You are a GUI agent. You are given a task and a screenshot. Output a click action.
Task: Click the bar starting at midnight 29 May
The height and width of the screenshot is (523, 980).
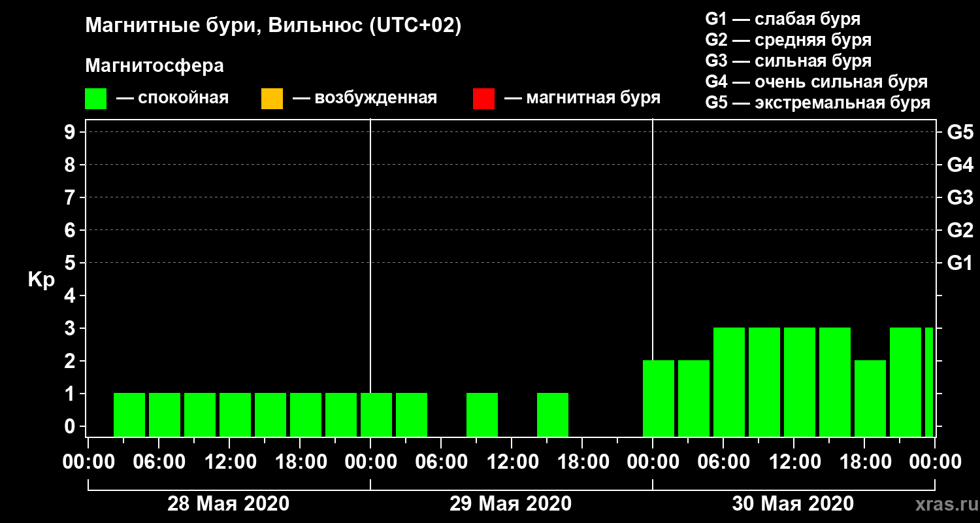click(376, 414)
